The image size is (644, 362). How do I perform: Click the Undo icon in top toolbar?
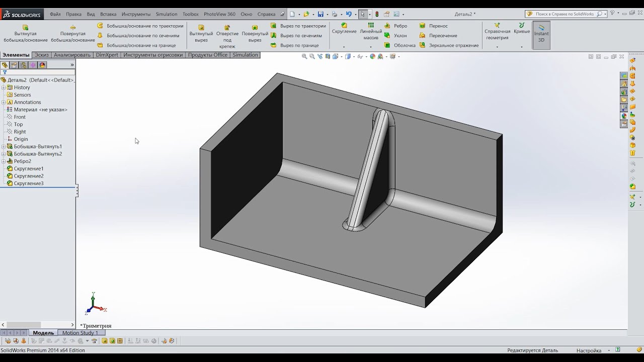click(349, 14)
